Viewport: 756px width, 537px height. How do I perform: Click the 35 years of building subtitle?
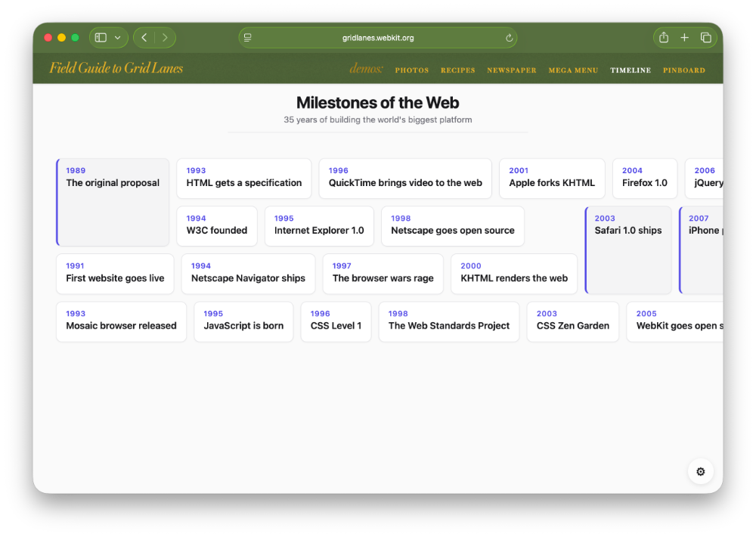378,120
